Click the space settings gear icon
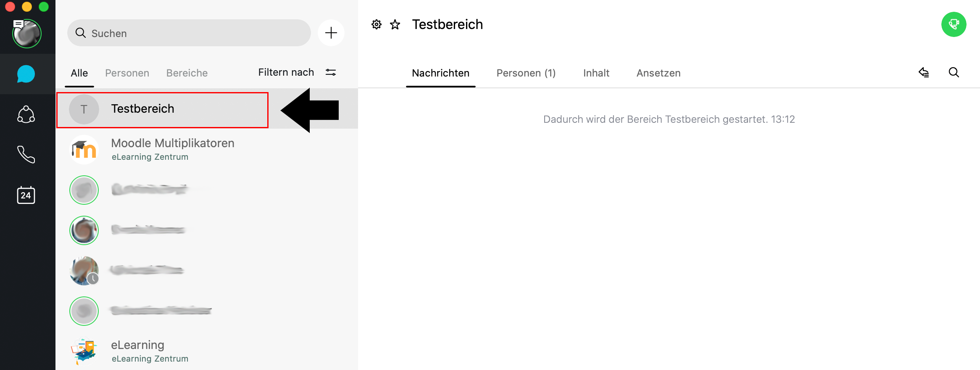Viewport: 980px width, 370px height. coord(376,24)
